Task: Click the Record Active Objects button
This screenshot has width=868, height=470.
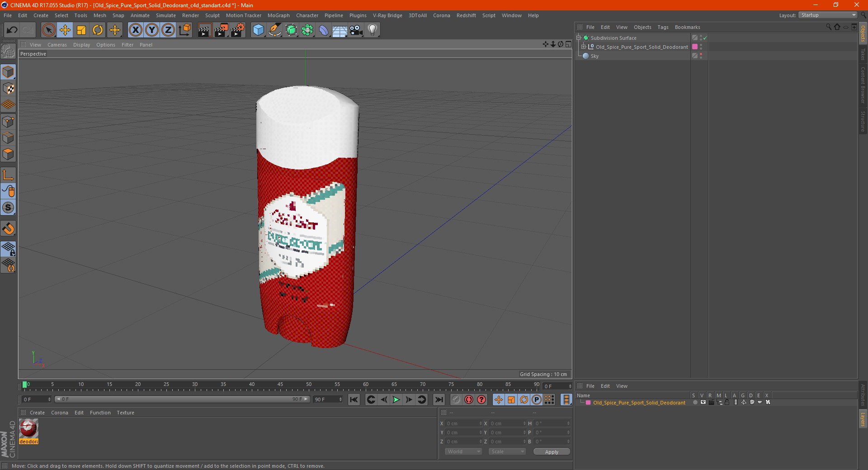Action: pyautogui.click(x=456, y=399)
